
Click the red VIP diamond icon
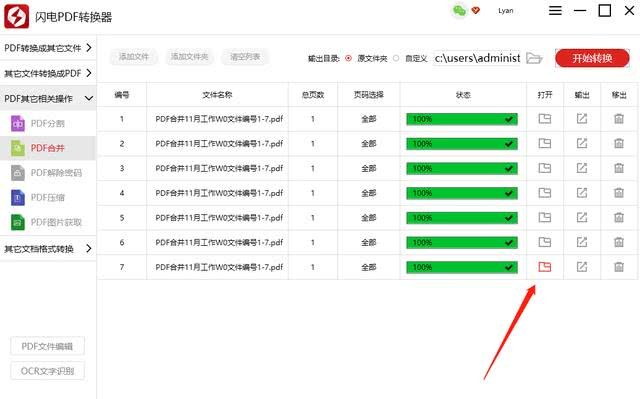point(476,11)
